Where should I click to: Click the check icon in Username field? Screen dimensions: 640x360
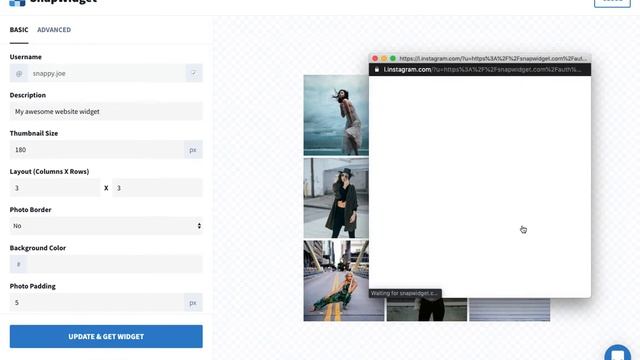194,73
